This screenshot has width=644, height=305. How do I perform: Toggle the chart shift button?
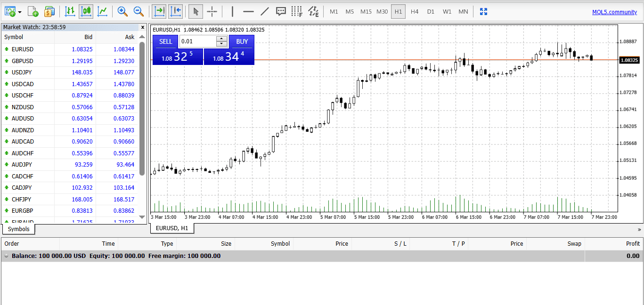pyautogui.click(x=175, y=11)
